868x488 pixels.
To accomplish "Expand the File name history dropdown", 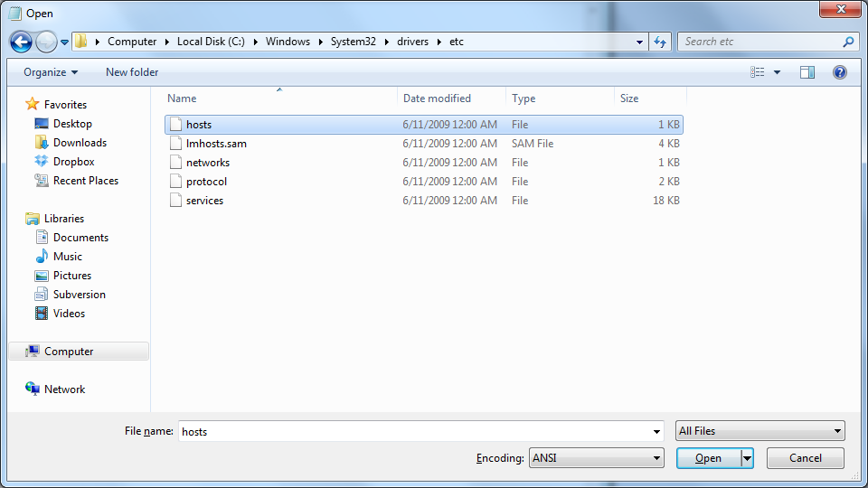I will pyautogui.click(x=656, y=432).
